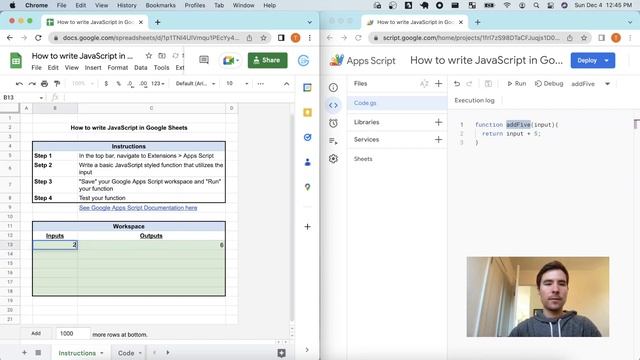Add a file with the Files plus icon
The height and width of the screenshot is (360, 640).
click(438, 84)
